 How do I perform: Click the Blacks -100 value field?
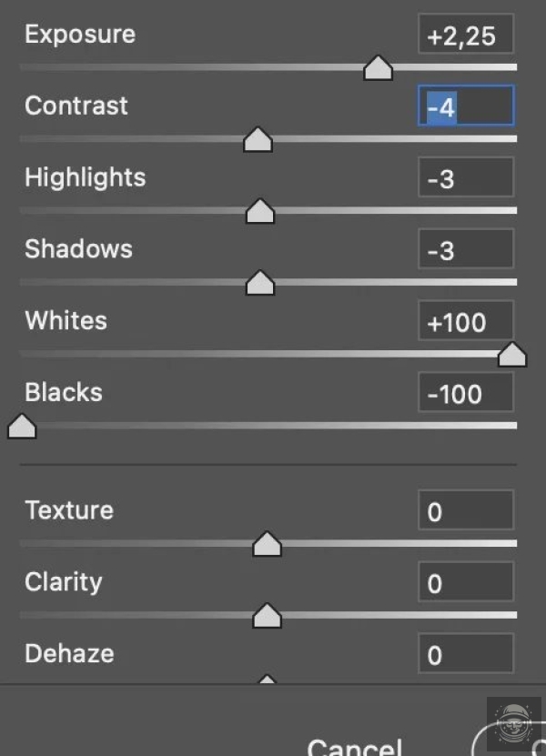coord(465,393)
